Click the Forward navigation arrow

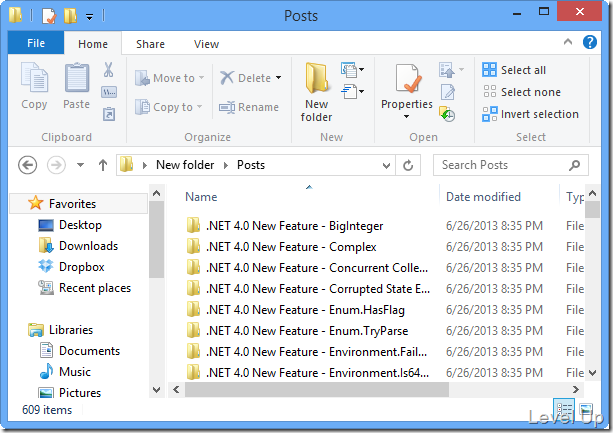pyautogui.click(x=56, y=165)
